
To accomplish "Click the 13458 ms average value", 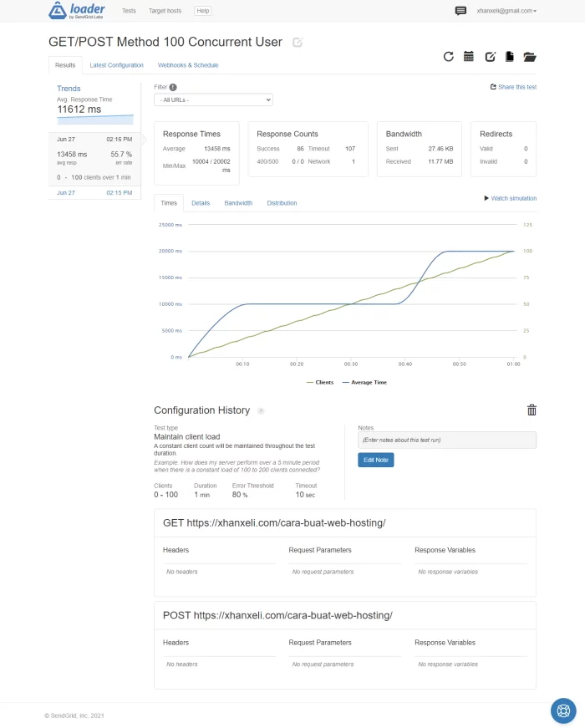I will [216, 149].
